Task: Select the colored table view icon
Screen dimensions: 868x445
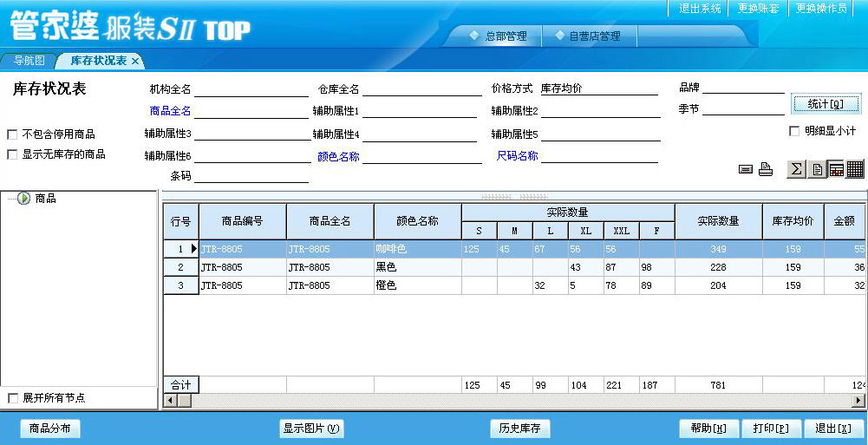Action: pyautogui.click(x=836, y=169)
